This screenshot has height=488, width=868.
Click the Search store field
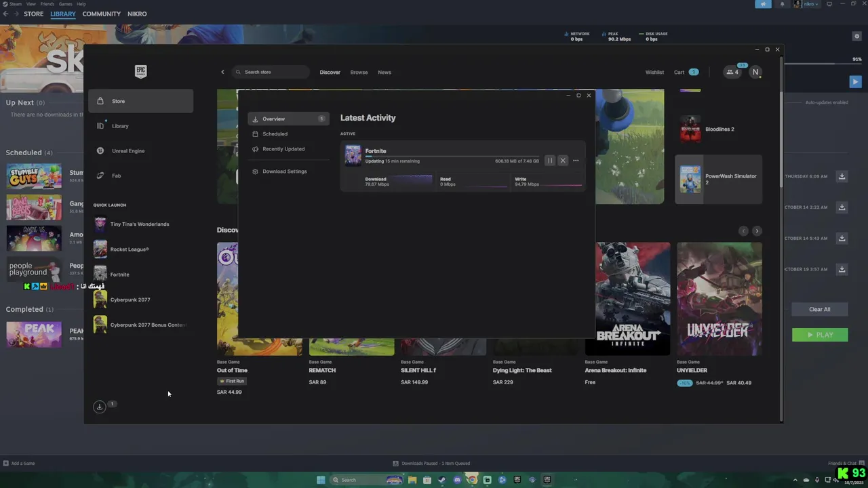tap(271, 72)
